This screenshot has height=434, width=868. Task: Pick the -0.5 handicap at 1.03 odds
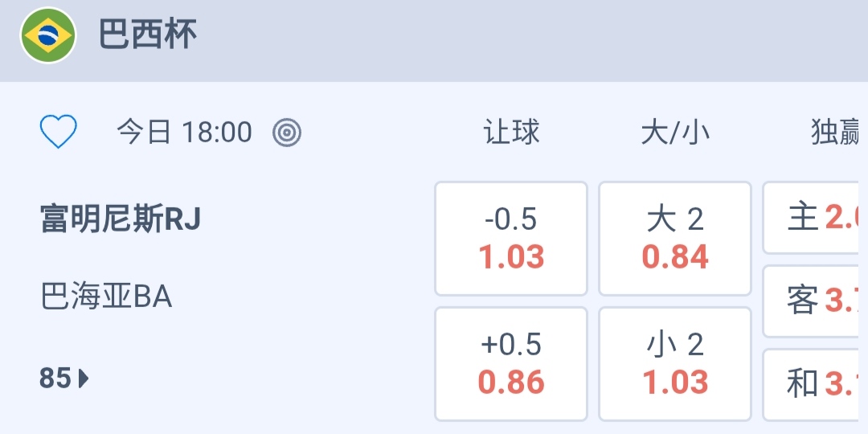tap(511, 239)
